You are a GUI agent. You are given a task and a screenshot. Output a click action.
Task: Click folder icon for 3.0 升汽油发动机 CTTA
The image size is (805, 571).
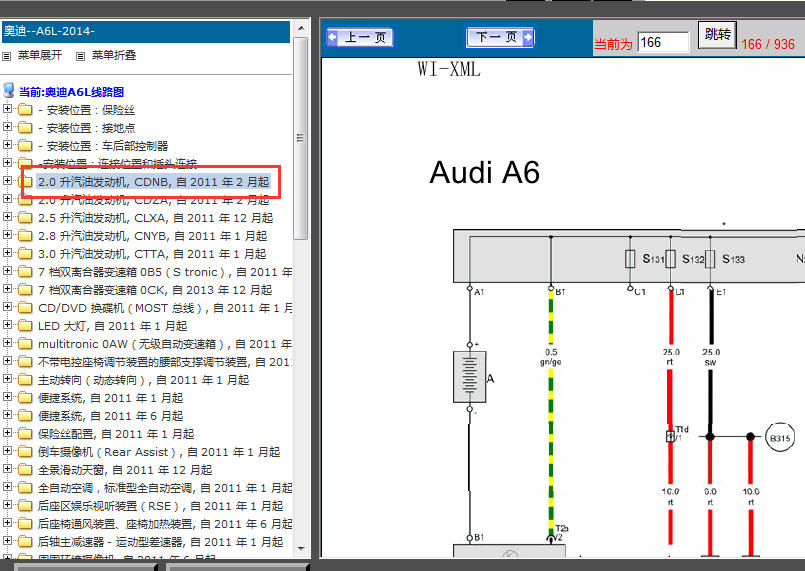pos(25,253)
